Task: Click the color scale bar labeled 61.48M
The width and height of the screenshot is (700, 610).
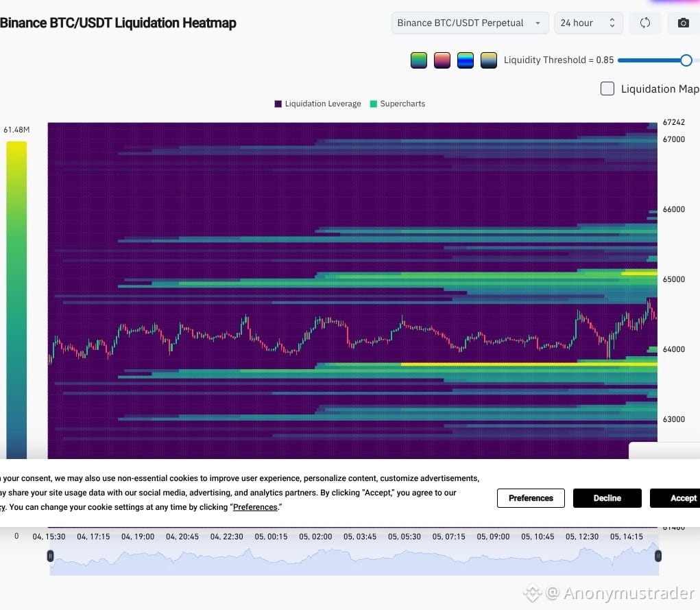Action: (x=16, y=299)
